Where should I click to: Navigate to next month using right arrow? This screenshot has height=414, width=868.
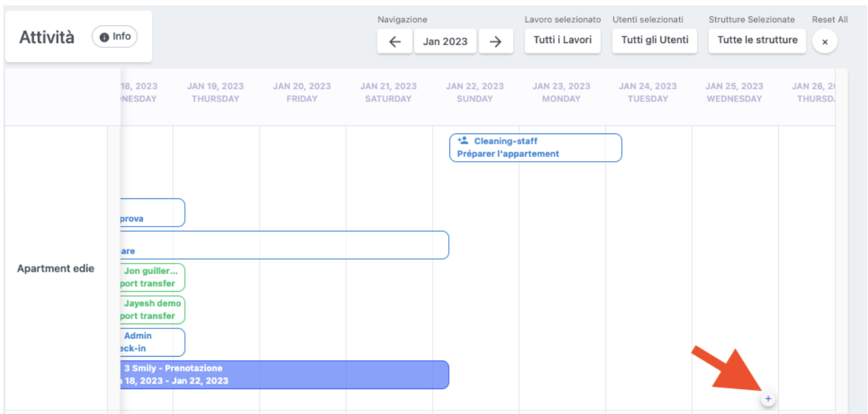(496, 41)
